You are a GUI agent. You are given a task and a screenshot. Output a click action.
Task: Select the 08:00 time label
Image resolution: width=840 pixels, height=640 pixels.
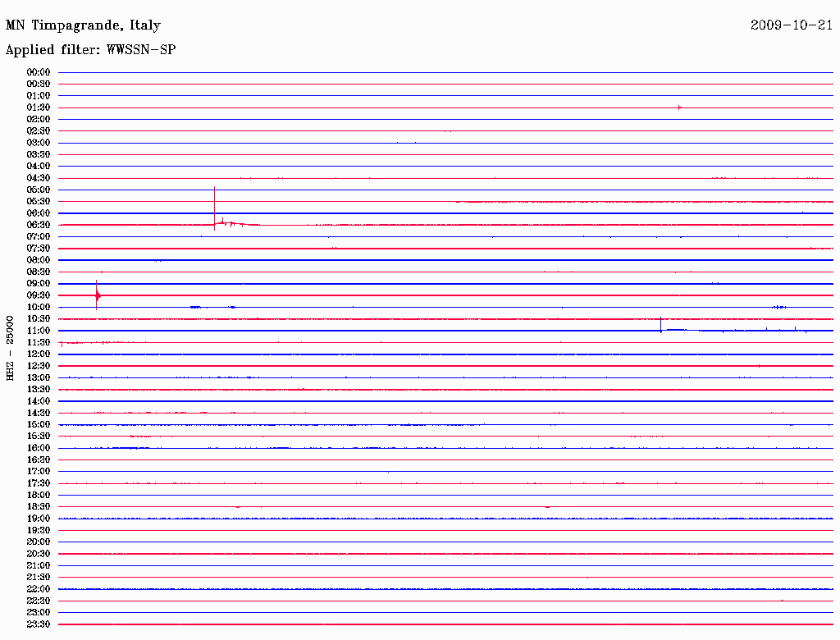(39, 260)
